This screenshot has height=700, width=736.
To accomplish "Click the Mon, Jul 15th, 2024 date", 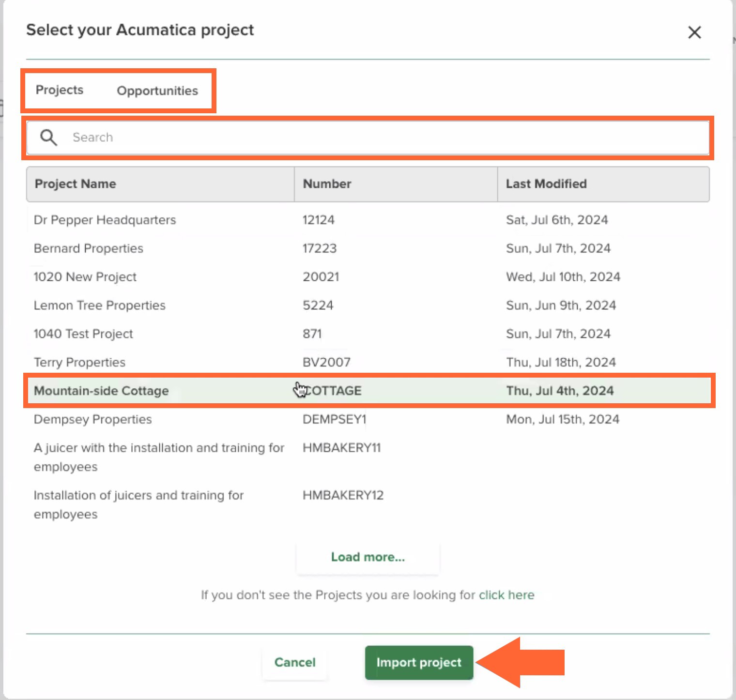I will [x=563, y=419].
